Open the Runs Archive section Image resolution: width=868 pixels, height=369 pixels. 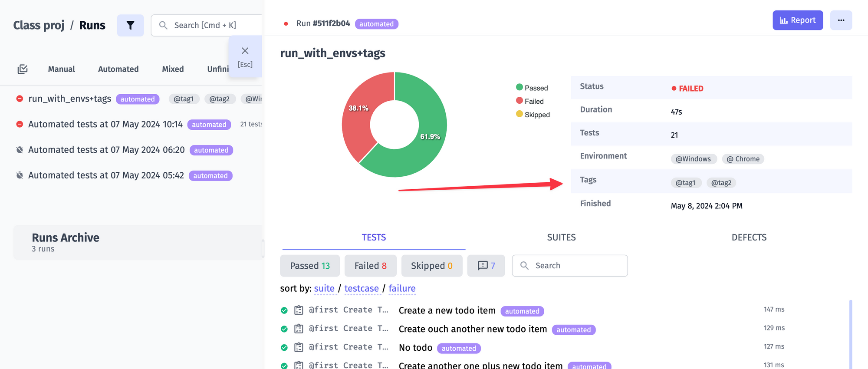138,242
